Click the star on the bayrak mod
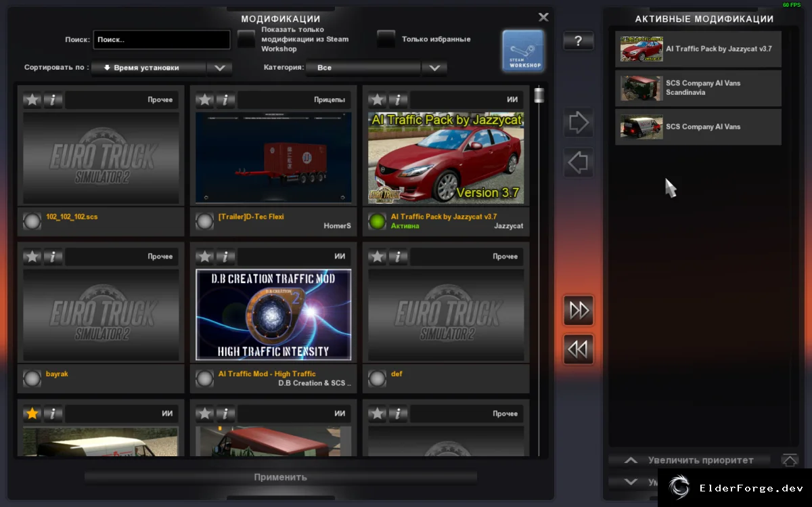812x507 pixels. pos(32,257)
